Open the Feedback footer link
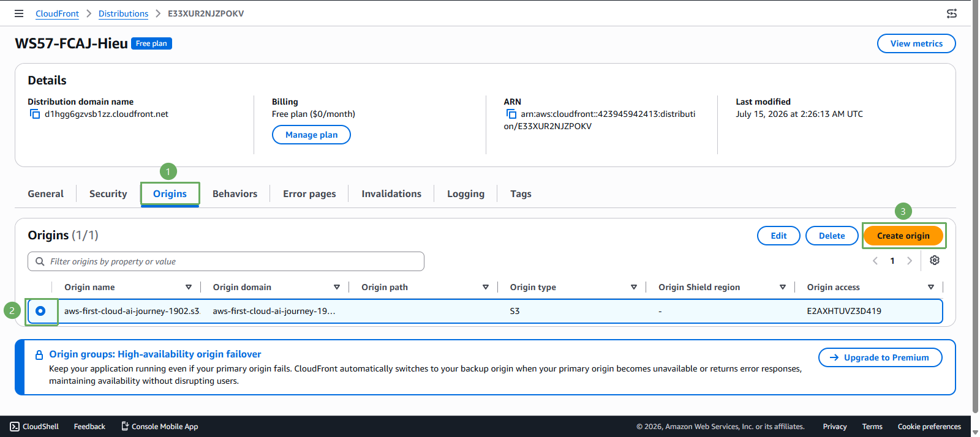The width and height of the screenshot is (980, 437). [89, 427]
